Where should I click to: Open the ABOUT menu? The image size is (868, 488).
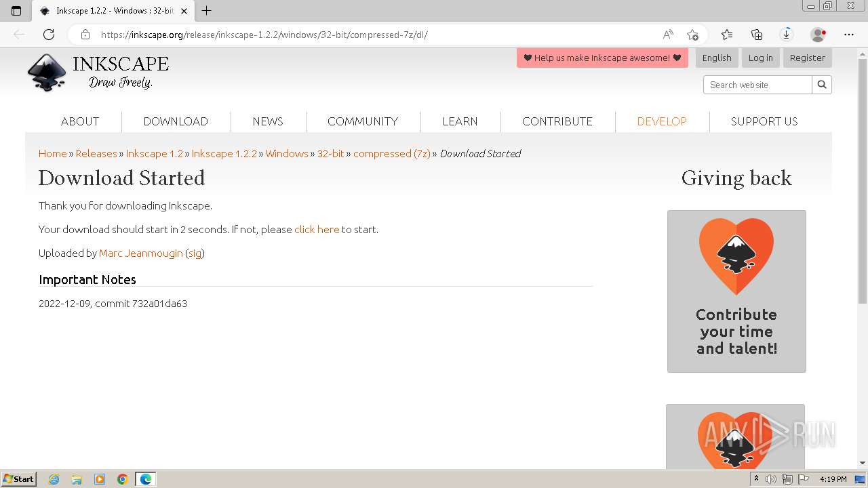coord(80,121)
